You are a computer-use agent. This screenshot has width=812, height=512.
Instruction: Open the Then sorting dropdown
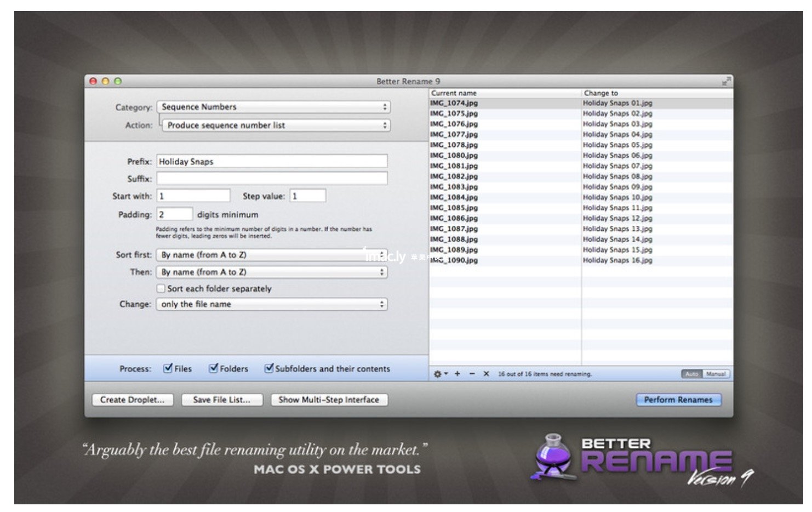[x=272, y=272]
